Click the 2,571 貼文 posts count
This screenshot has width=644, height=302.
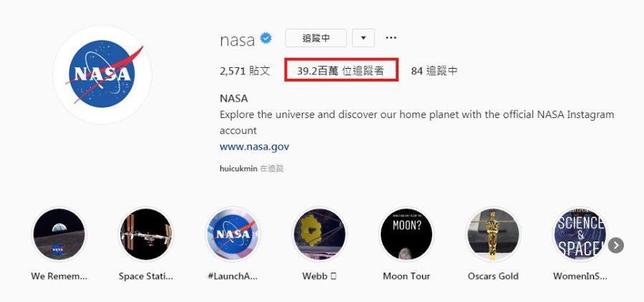click(245, 71)
